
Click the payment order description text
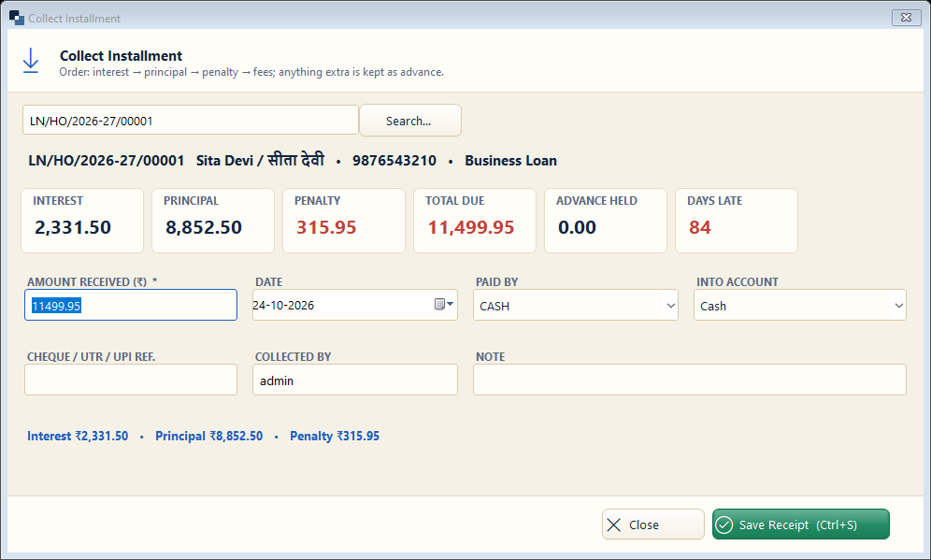click(x=251, y=72)
